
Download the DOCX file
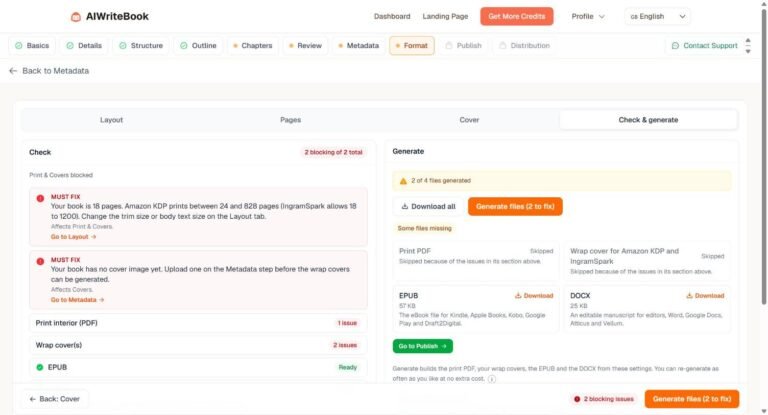coord(705,296)
